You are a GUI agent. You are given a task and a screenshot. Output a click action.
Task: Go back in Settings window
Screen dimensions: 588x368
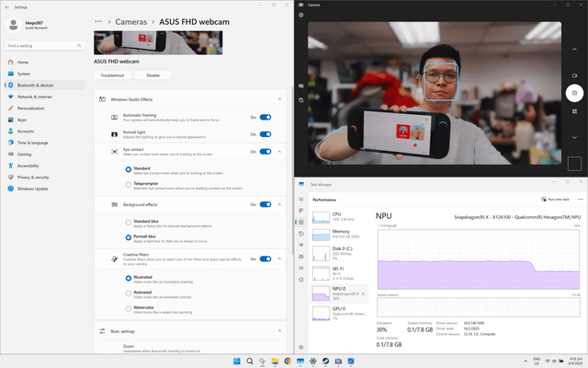(7, 7)
